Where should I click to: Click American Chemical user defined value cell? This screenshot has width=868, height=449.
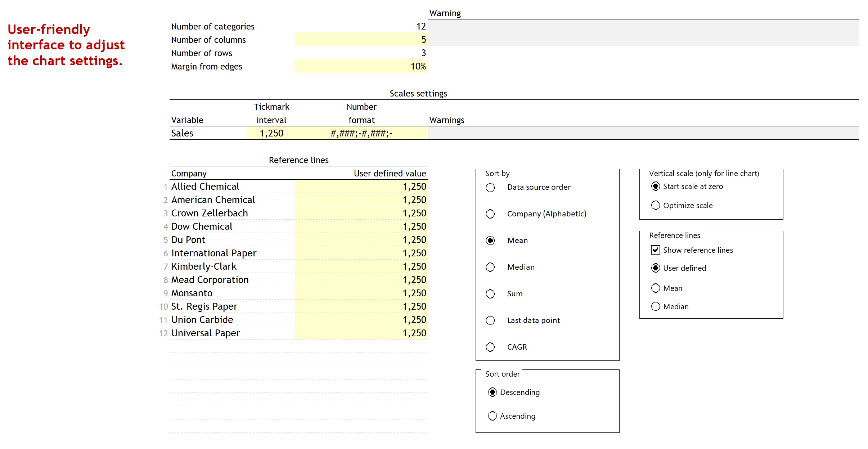(x=361, y=200)
